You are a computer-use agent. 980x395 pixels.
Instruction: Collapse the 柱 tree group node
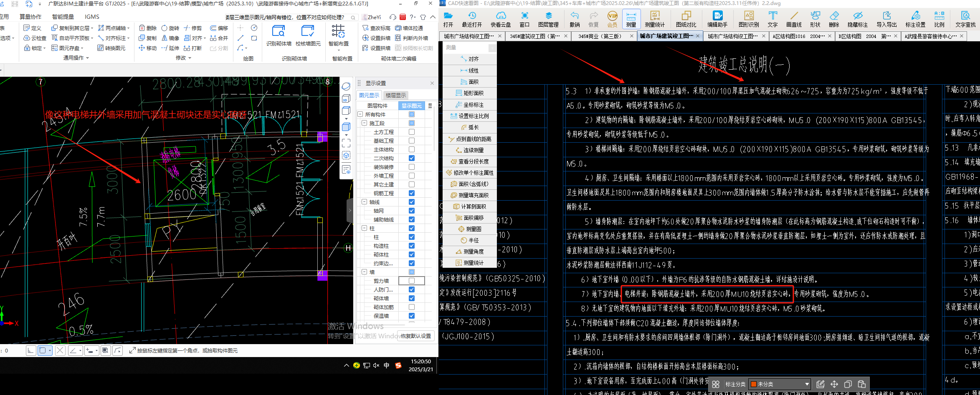pos(365,228)
